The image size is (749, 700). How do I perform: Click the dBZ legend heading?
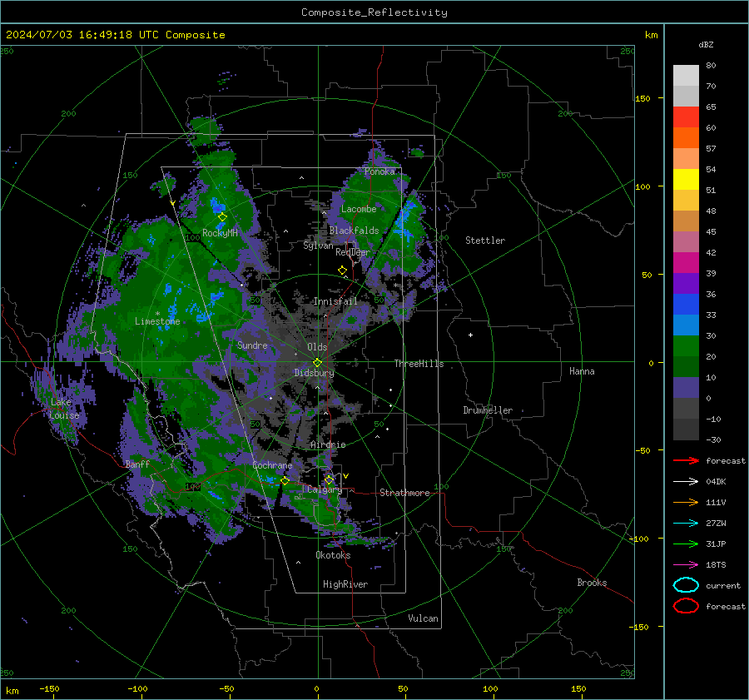(706, 45)
